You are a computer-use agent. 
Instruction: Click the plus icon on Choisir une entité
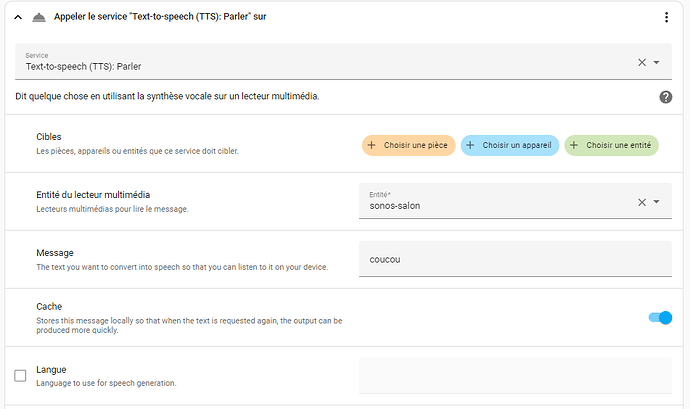[574, 145]
